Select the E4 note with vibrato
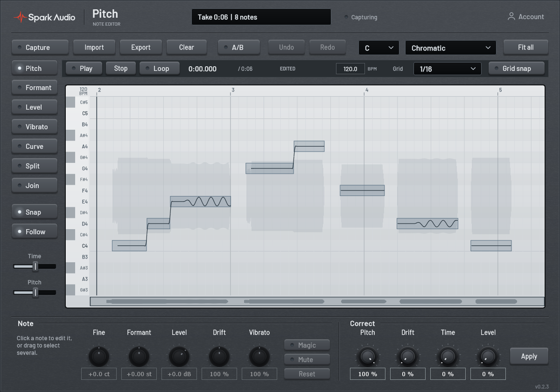The image size is (560, 392). 201,202
